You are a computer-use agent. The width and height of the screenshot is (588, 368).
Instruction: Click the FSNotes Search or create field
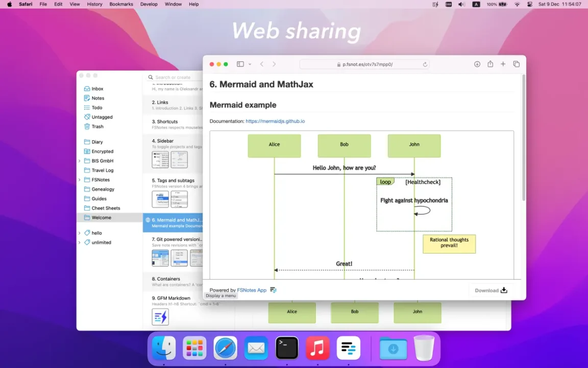coord(175,77)
